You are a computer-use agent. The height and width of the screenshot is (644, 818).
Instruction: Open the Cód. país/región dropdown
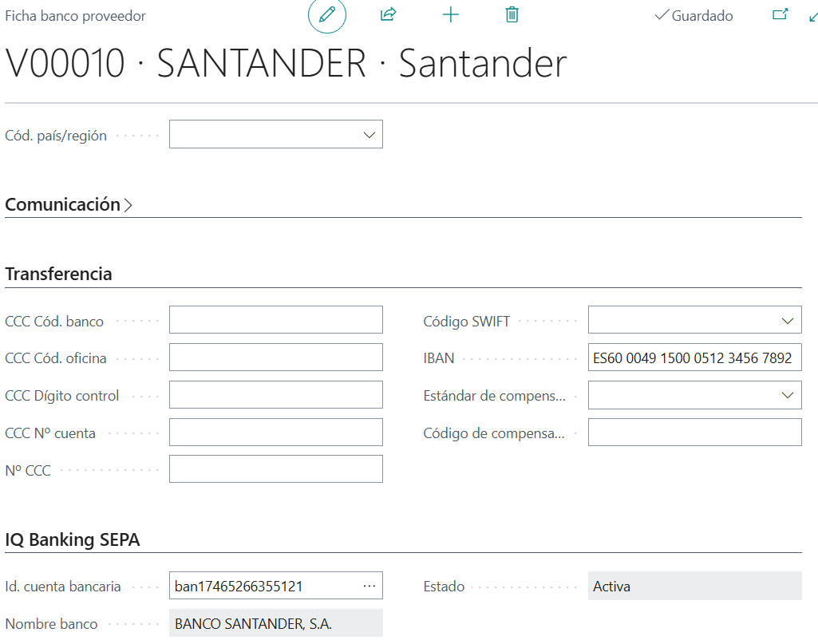click(x=369, y=134)
